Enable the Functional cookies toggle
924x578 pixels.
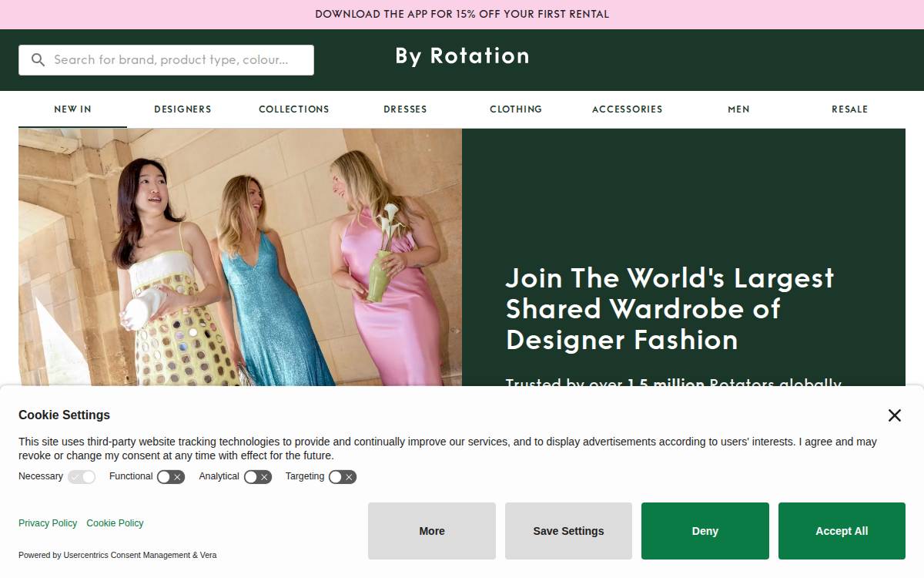(x=171, y=477)
